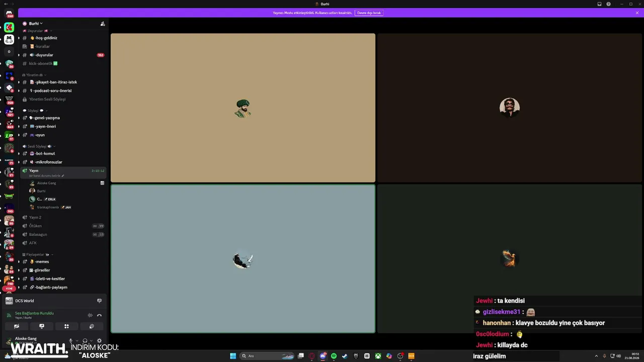Open the memes channel

[x=63, y=261]
